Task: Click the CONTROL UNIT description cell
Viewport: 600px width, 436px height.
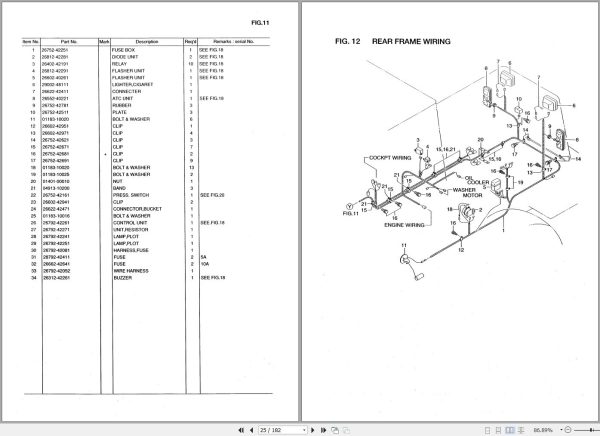Action: pos(130,223)
